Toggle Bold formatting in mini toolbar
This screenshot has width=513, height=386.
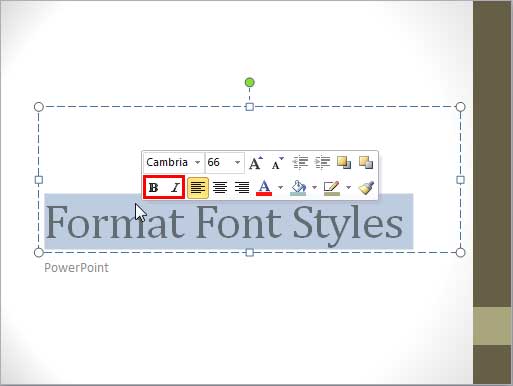(x=154, y=188)
